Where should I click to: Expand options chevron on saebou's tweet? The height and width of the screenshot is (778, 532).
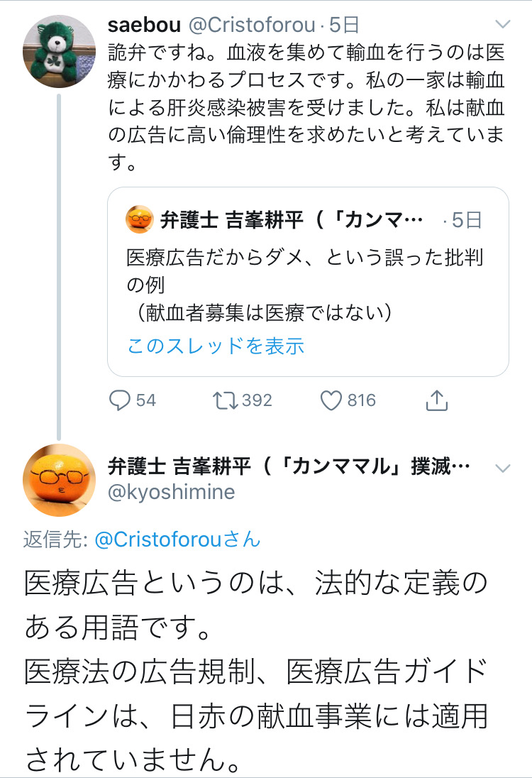click(502, 25)
